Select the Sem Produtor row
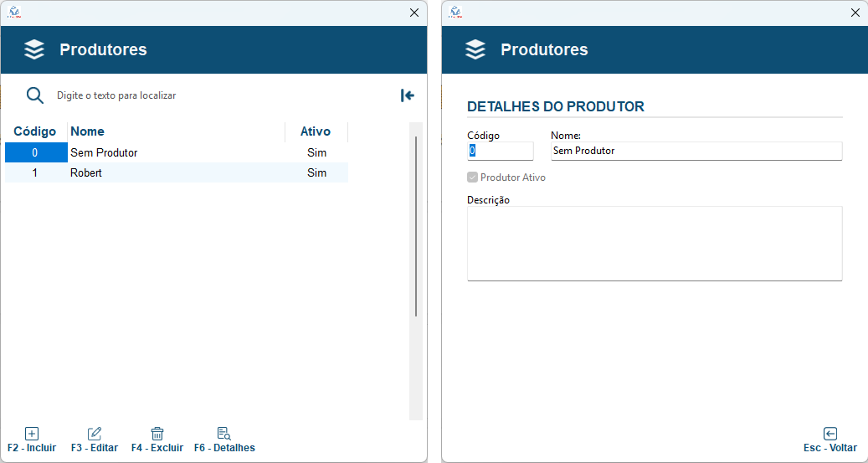 (x=177, y=152)
